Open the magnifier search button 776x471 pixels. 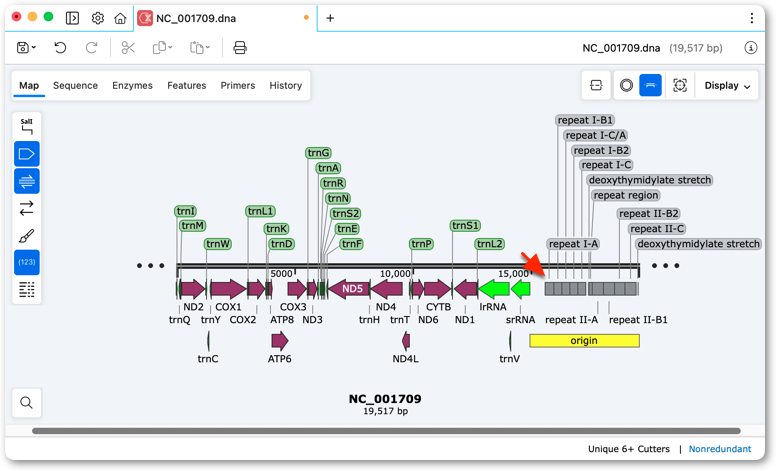pos(27,403)
